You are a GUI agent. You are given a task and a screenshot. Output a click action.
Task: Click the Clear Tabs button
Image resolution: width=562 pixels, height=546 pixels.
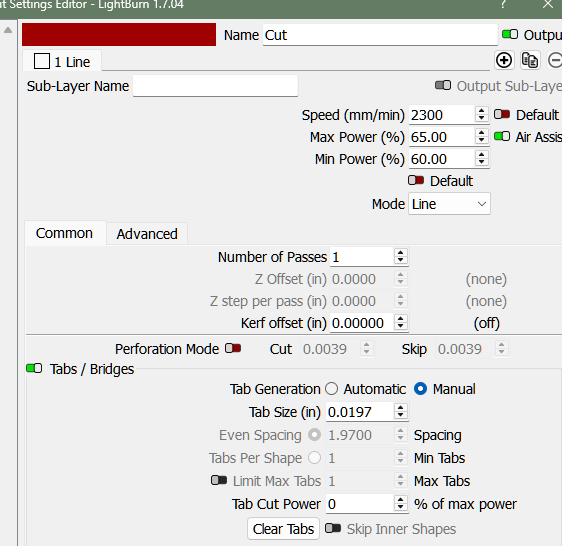click(x=283, y=529)
